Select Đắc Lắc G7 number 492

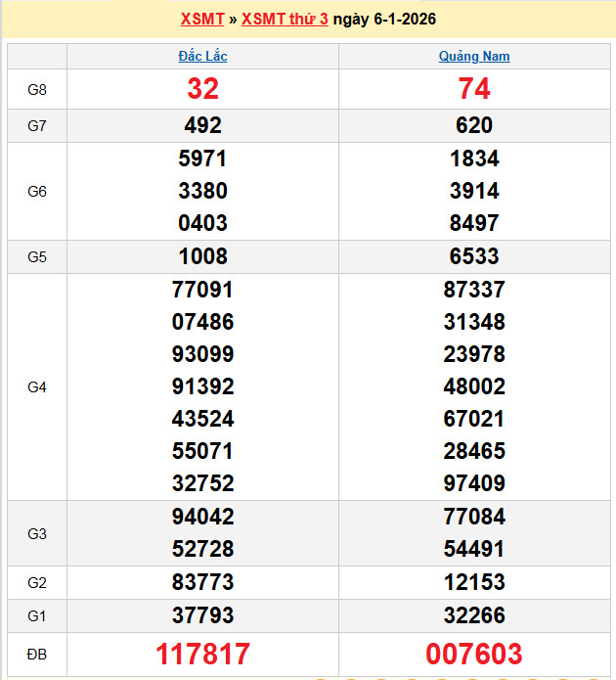tap(203, 125)
